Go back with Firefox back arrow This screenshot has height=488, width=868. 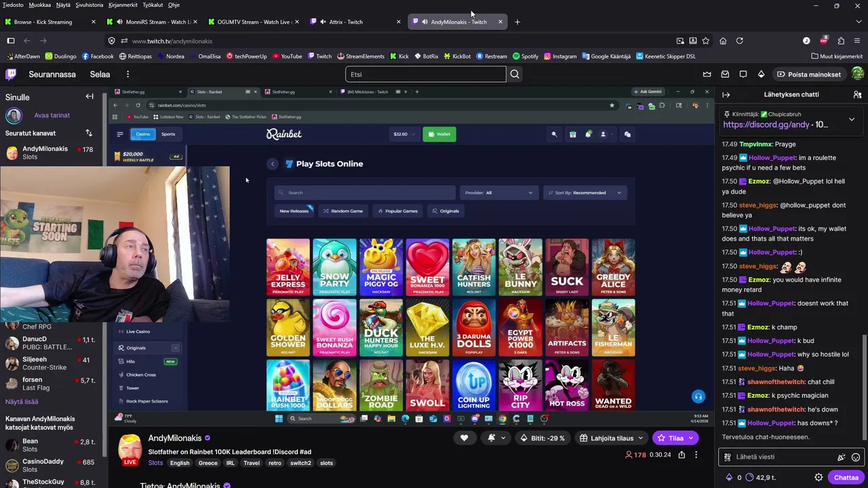coord(27,41)
